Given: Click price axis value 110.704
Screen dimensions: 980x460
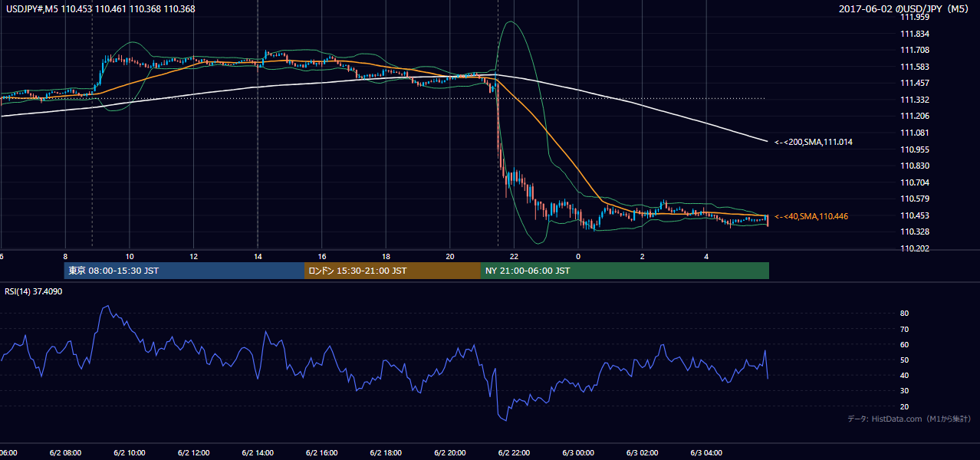Looking at the screenshot, I should tap(914, 182).
